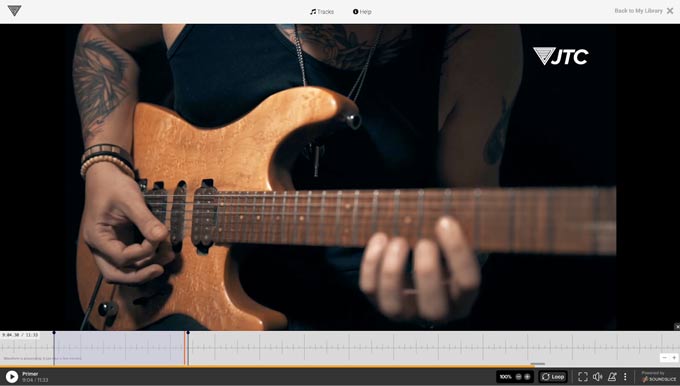The image size is (680, 386).
Task: Open the three-dot more options menu
Action: click(625, 377)
